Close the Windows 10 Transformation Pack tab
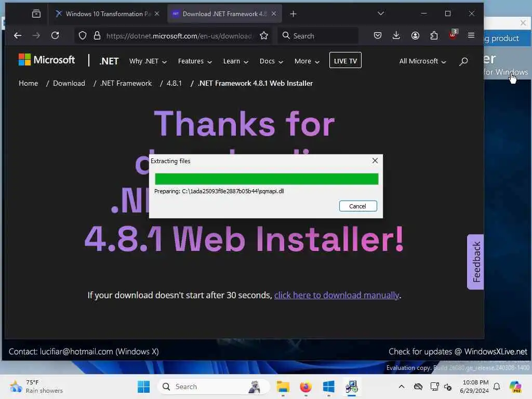The height and width of the screenshot is (399, 532). click(x=157, y=14)
